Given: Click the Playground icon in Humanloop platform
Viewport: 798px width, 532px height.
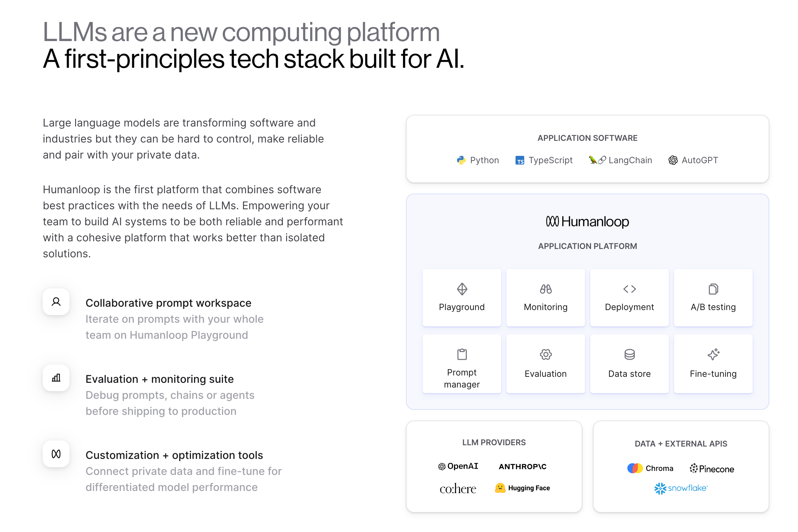Looking at the screenshot, I should [462, 289].
